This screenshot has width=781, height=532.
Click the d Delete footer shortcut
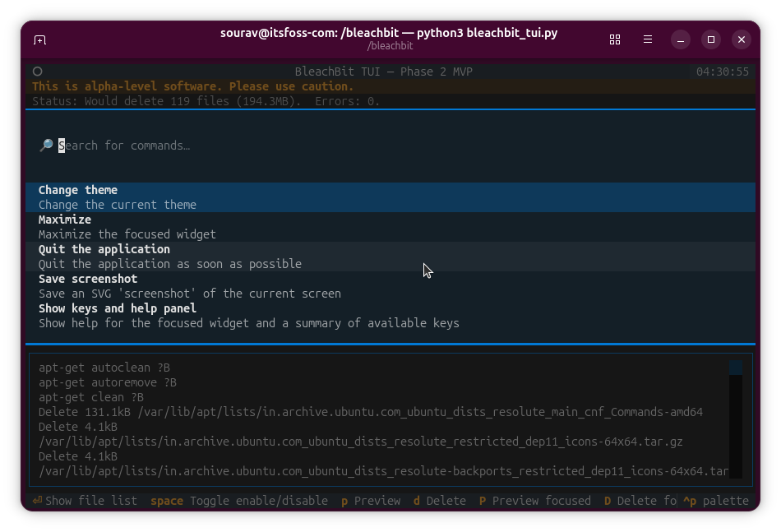coord(440,501)
